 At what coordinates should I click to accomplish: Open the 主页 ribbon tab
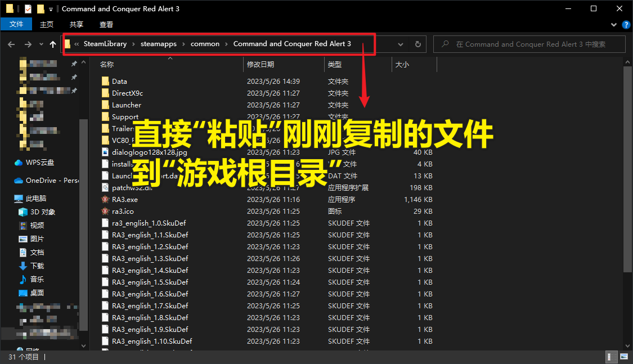click(x=47, y=24)
